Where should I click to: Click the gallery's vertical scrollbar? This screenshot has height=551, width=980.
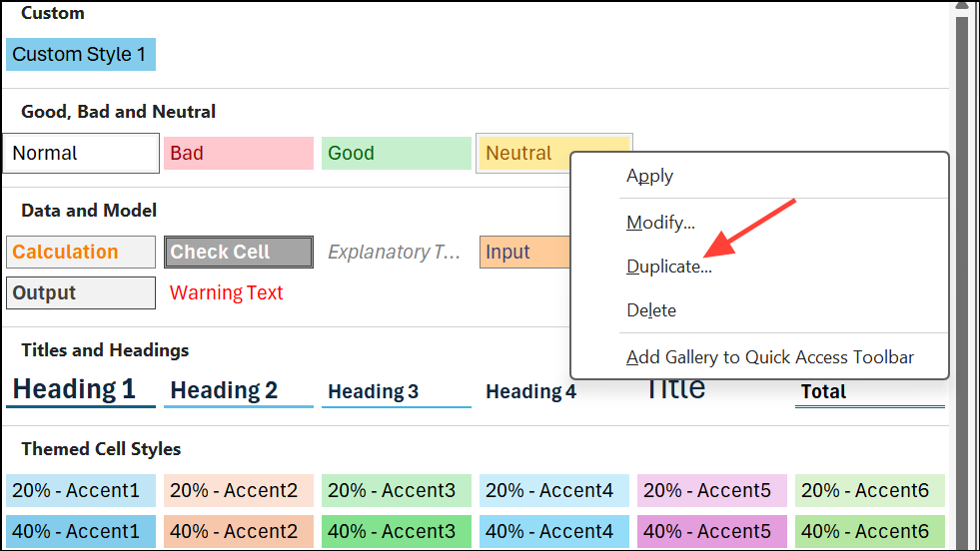[963, 250]
